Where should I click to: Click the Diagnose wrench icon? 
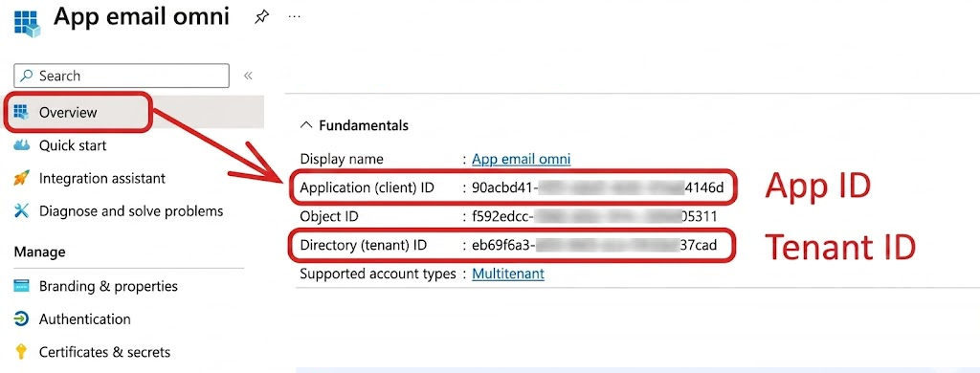(x=21, y=211)
